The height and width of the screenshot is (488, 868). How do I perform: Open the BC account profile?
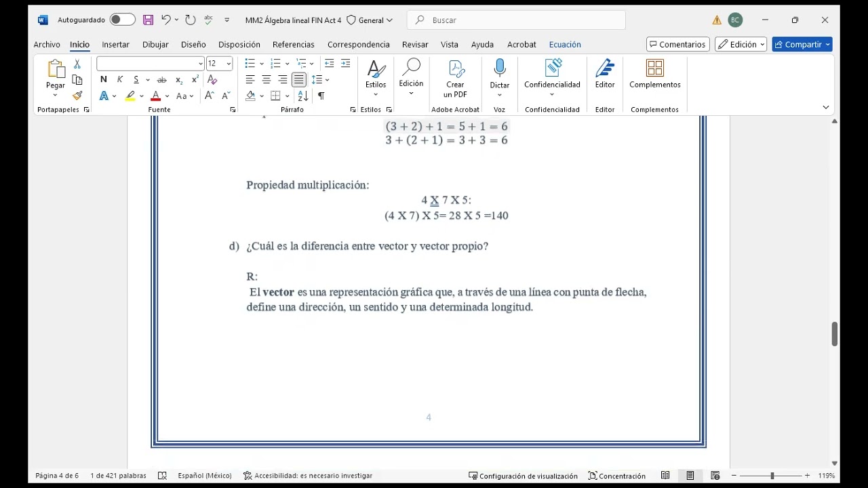735,20
